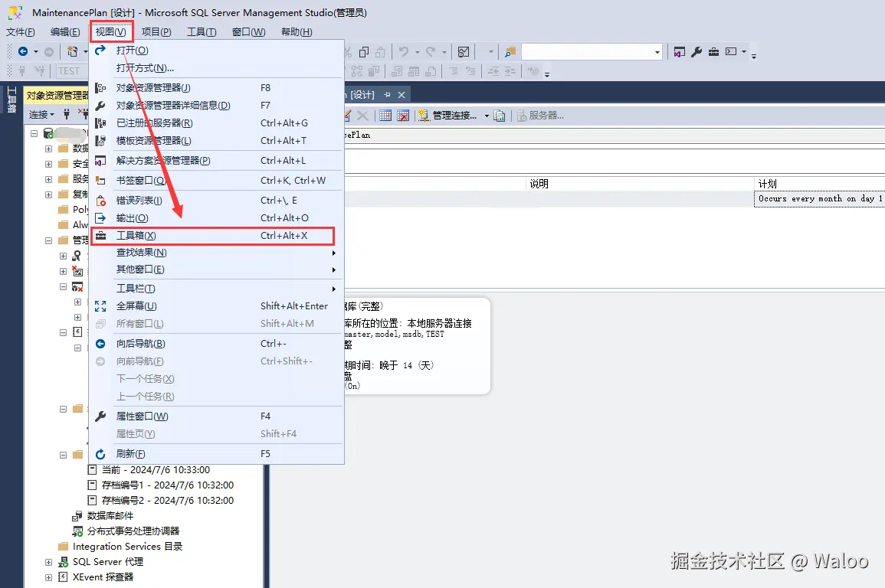Click 刷新(F) in the View menu
This screenshot has width=885, height=588.
tap(216, 454)
